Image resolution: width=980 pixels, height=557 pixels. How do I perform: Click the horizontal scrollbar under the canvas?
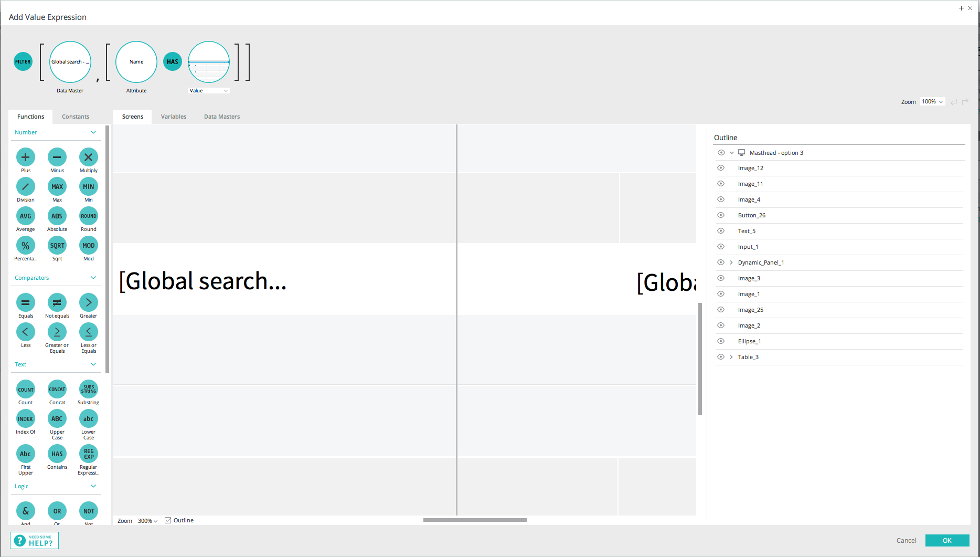tap(475, 520)
